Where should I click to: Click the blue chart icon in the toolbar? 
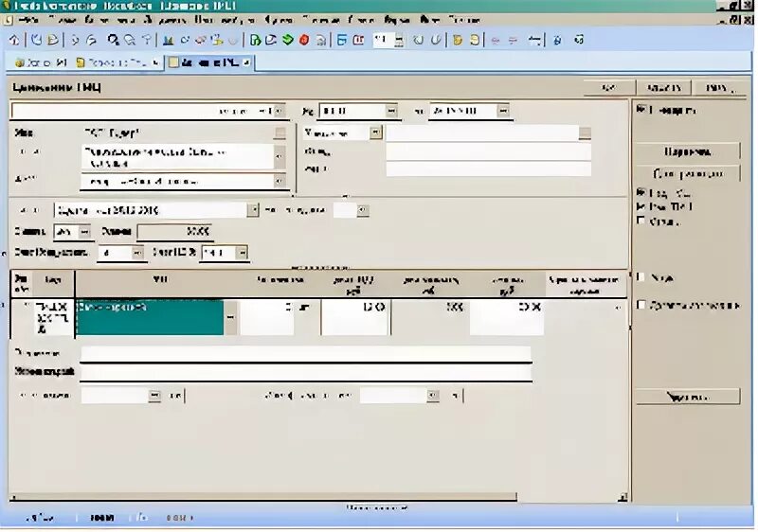(168, 40)
